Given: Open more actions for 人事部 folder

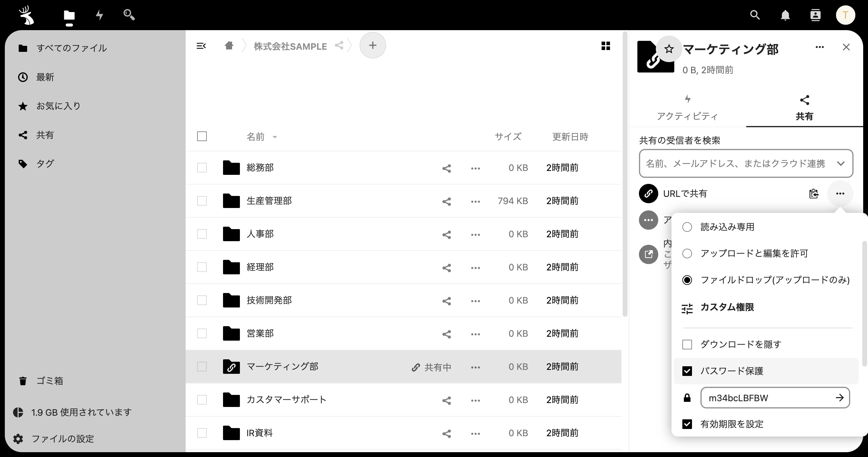Looking at the screenshot, I should (x=475, y=234).
